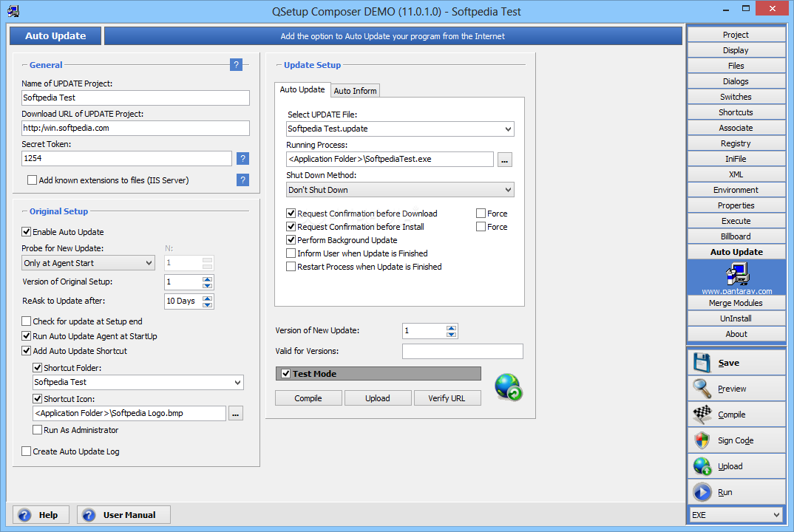Enable Inform User when Update is Finished

point(291,253)
